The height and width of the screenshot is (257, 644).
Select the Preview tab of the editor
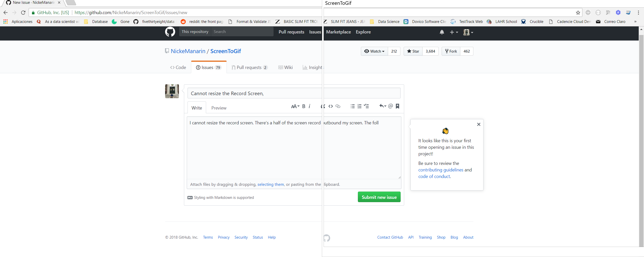click(219, 108)
